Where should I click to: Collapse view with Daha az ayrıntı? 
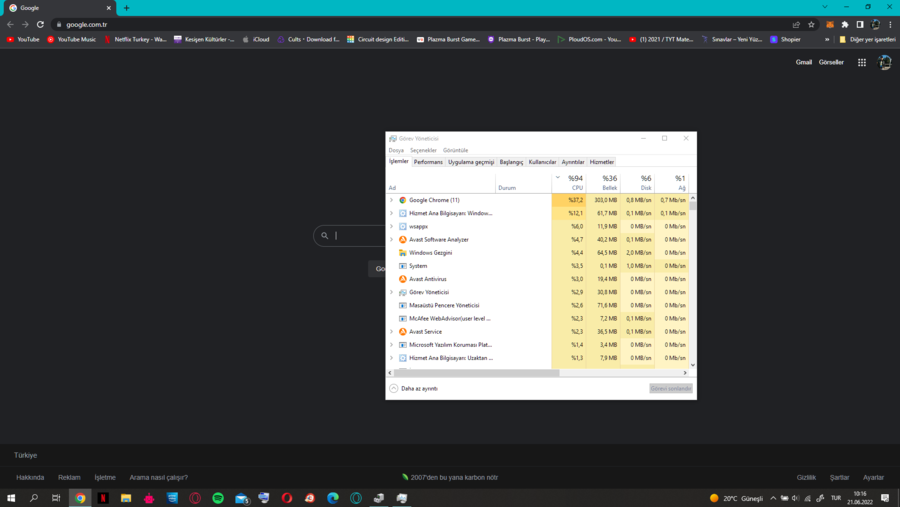point(414,389)
